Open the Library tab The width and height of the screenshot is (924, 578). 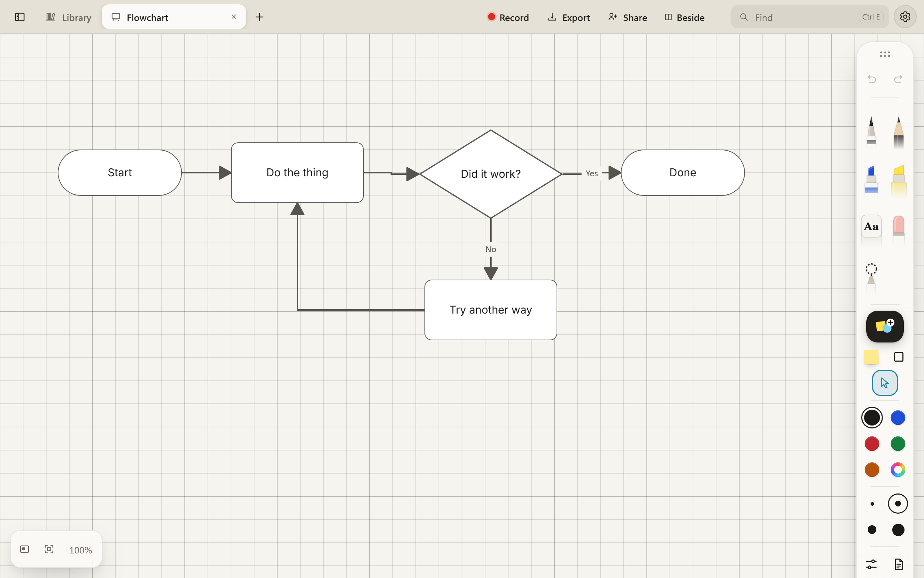[69, 17]
